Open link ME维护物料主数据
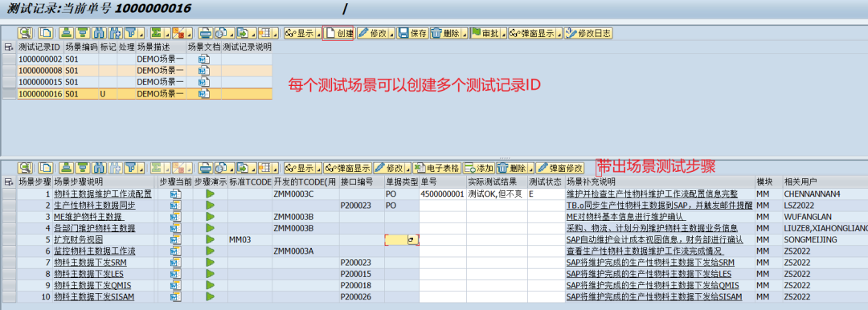The image size is (868, 310). (88, 217)
